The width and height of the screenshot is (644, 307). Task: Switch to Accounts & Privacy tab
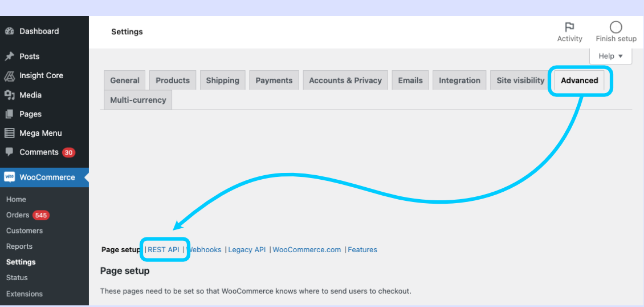(x=345, y=80)
